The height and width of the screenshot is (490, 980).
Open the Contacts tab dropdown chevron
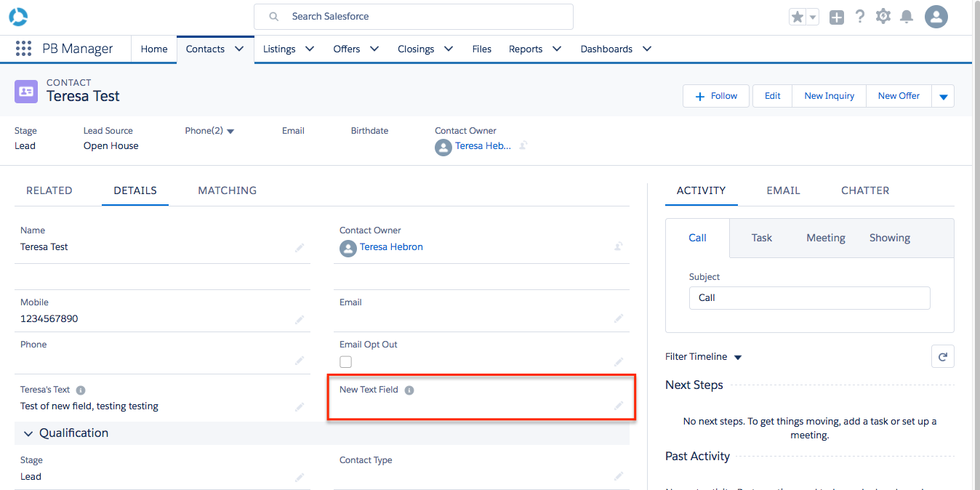(x=239, y=49)
